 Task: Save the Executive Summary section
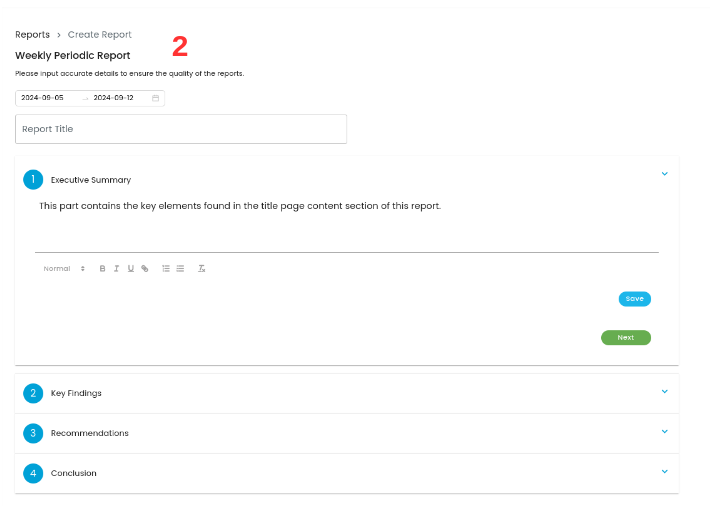(x=634, y=299)
